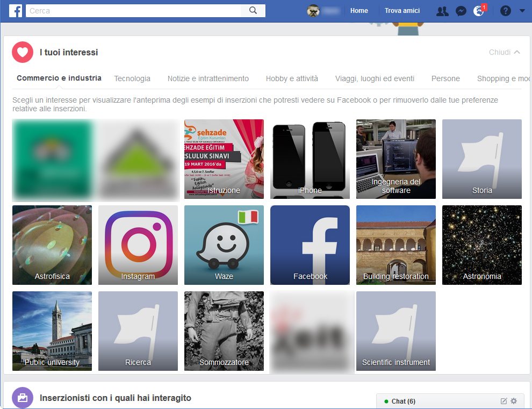Open the Notizie e intrattenimento tab

(208, 78)
